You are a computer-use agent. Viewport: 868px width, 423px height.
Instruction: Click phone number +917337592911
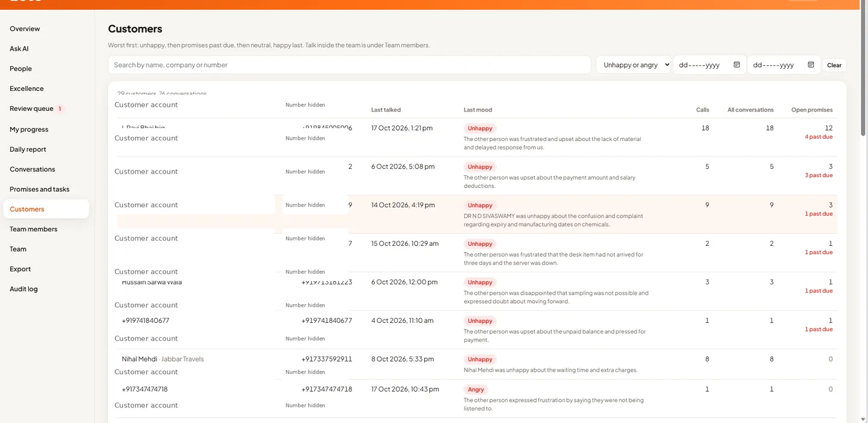(327, 359)
